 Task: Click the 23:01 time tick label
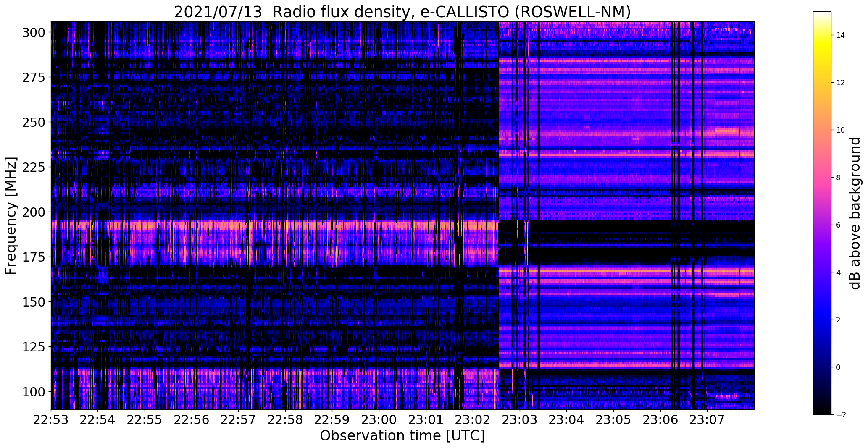tap(426, 420)
